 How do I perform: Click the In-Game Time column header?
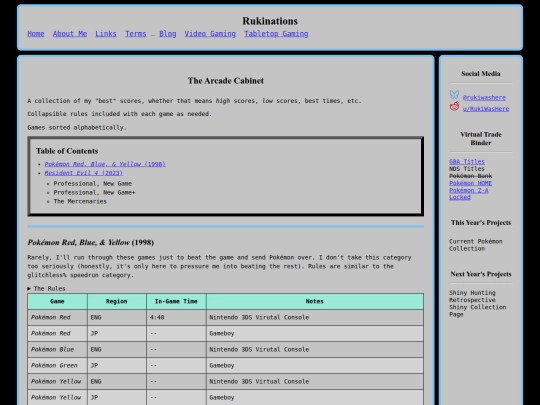[176, 301]
